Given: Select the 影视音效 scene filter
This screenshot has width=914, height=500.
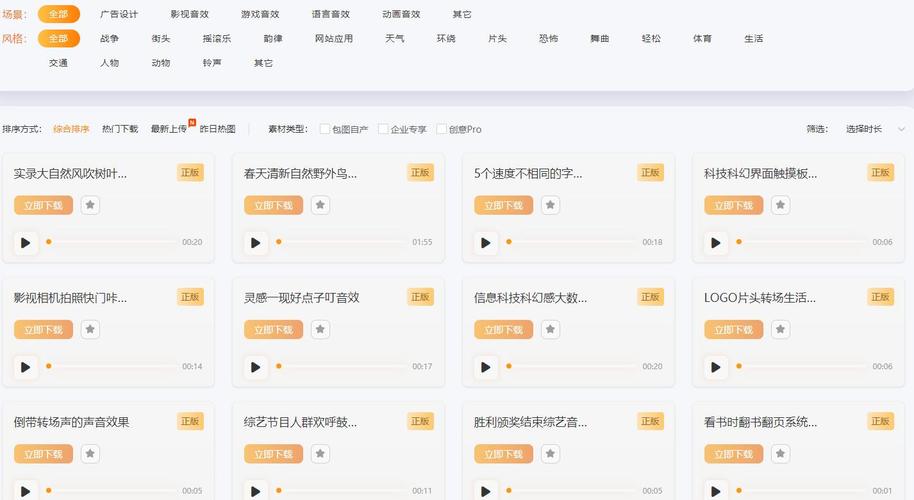Looking at the screenshot, I should coord(189,14).
